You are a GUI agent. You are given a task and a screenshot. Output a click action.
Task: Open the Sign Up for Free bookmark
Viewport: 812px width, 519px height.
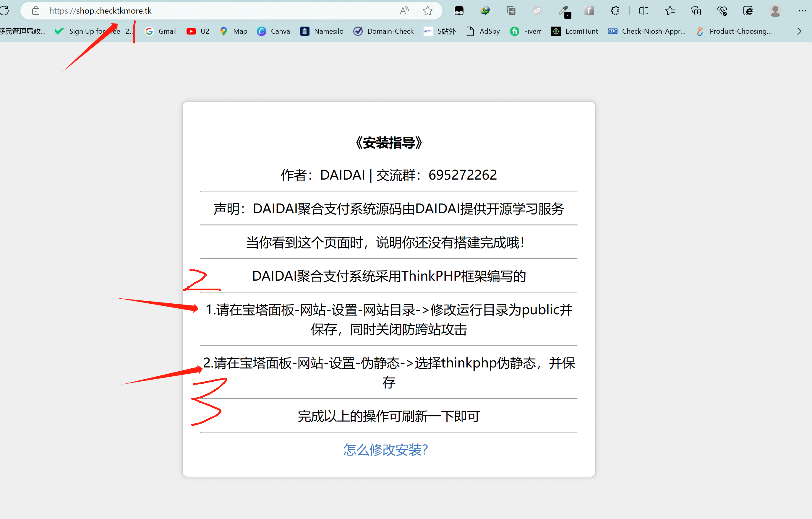pos(94,31)
